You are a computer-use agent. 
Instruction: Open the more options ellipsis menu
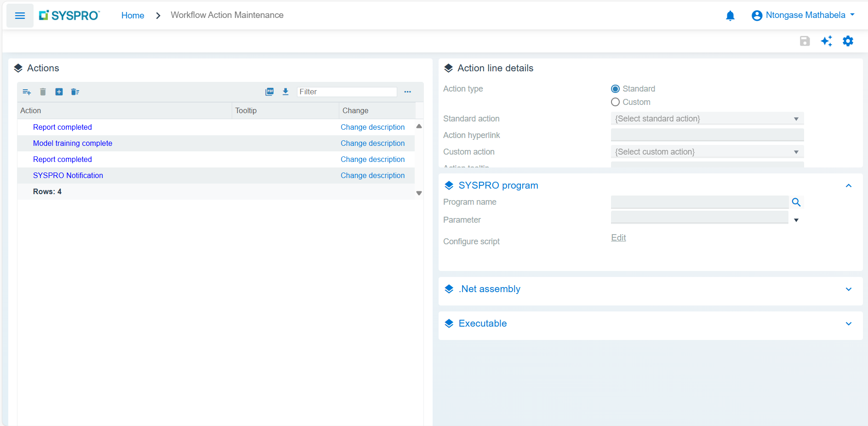[407, 92]
